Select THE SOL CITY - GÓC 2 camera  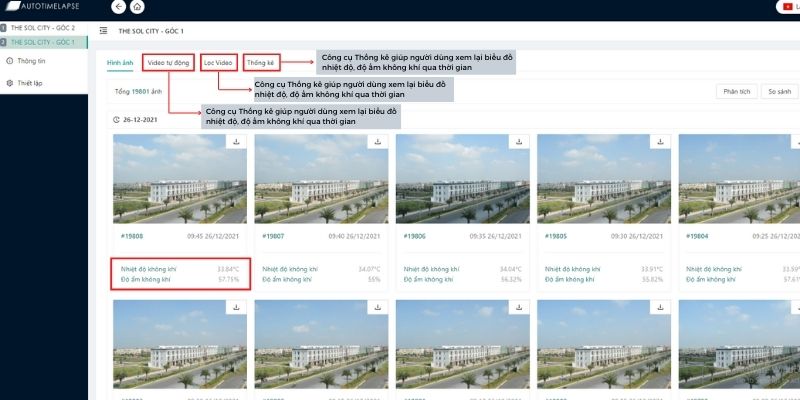pos(43,28)
